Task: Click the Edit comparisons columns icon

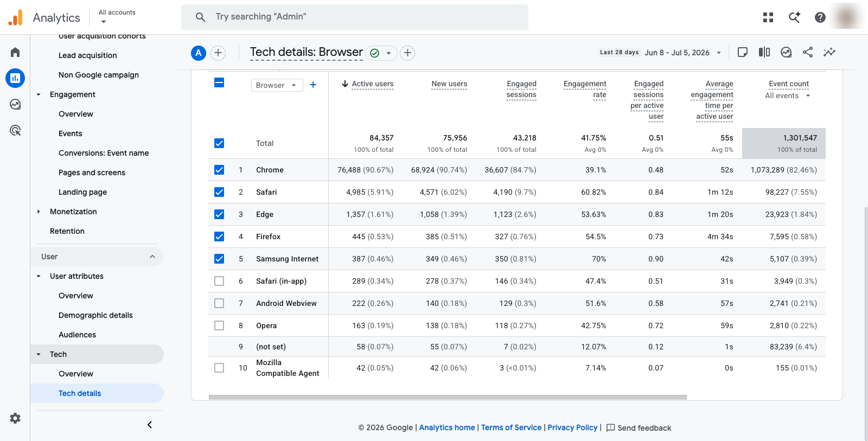Action: pyautogui.click(x=764, y=52)
